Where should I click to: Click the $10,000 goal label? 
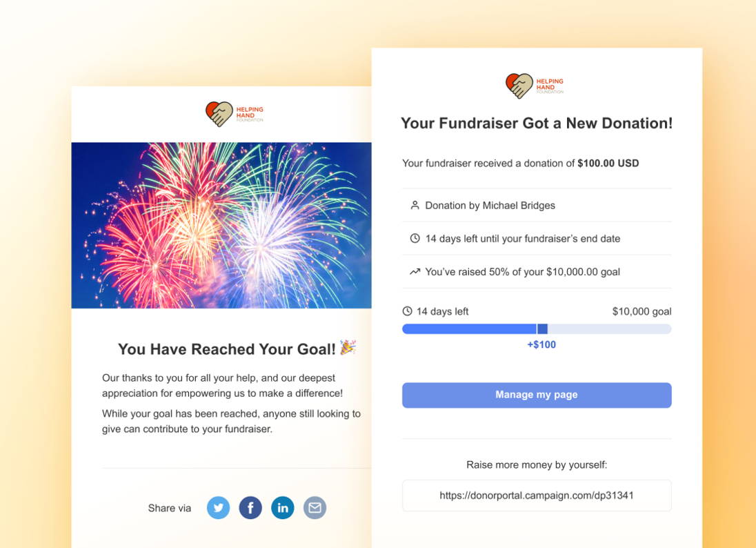click(x=641, y=311)
